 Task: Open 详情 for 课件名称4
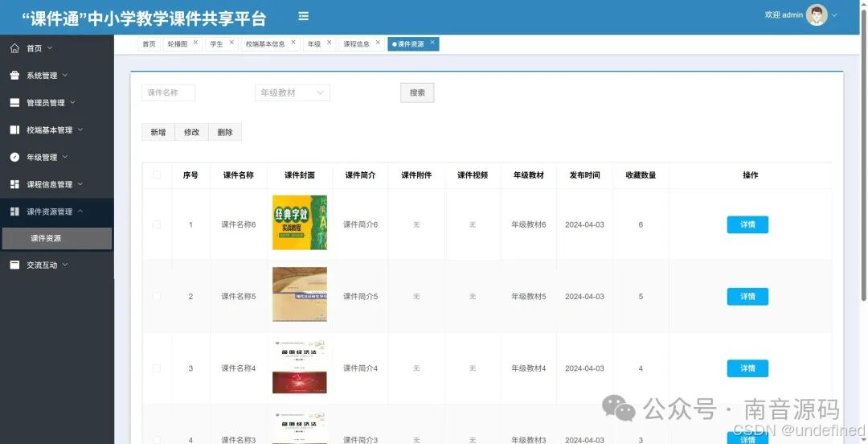click(747, 368)
